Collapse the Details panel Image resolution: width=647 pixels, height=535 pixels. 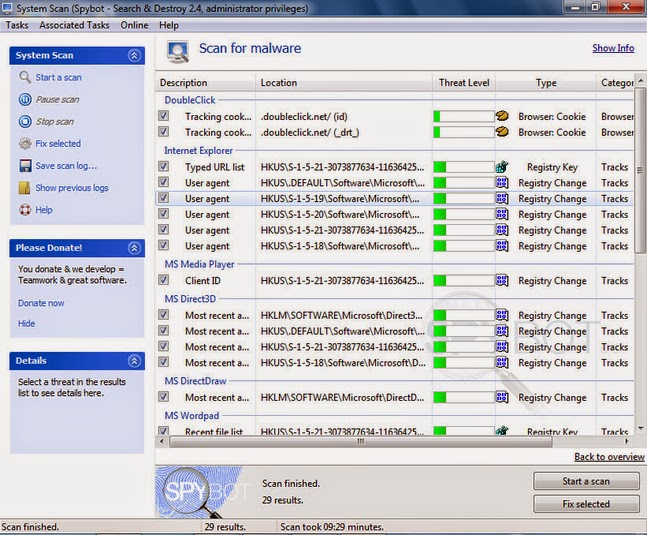(x=134, y=361)
